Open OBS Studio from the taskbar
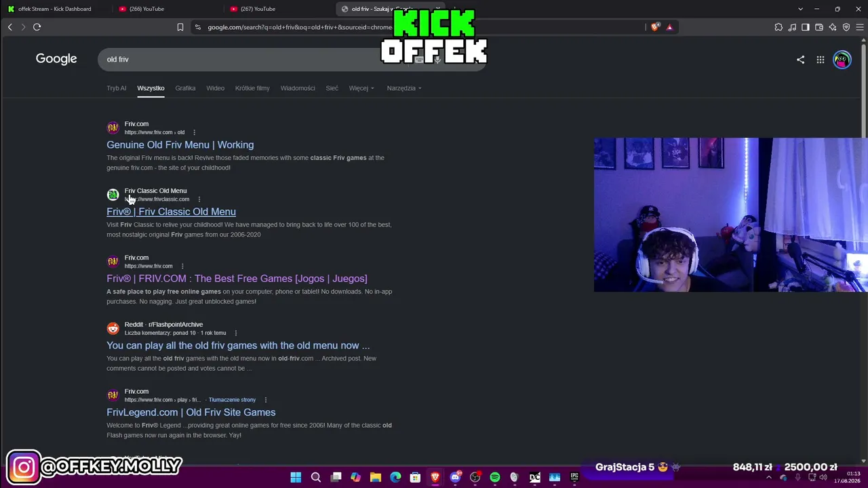 pyautogui.click(x=475, y=478)
